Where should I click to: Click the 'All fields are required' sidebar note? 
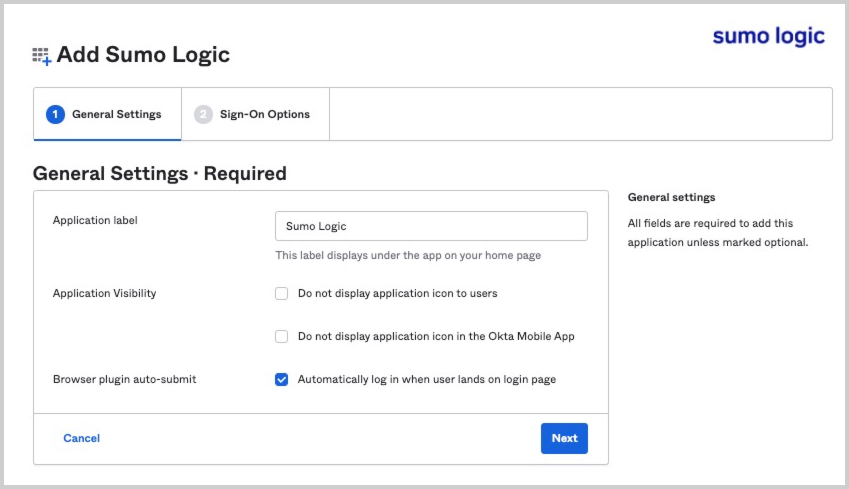tap(717, 233)
